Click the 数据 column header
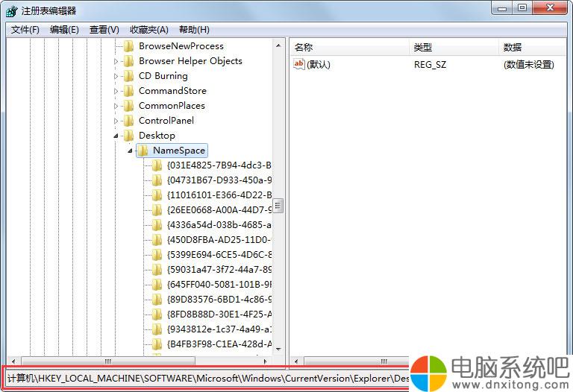573x392 pixels. 533,48
